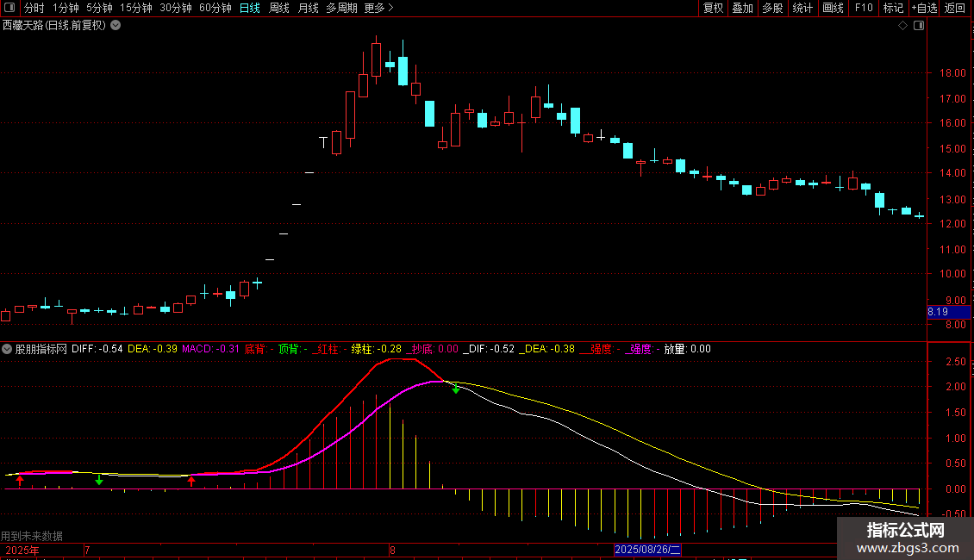Toggle the right side panel icon
Viewport: 974px width, 560px height.
[919, 26]
